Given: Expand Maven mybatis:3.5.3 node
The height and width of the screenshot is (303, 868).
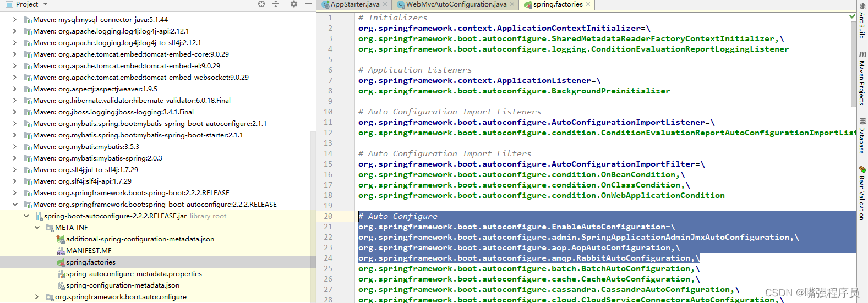Looking at the screenshot, I should click(15, 146).
